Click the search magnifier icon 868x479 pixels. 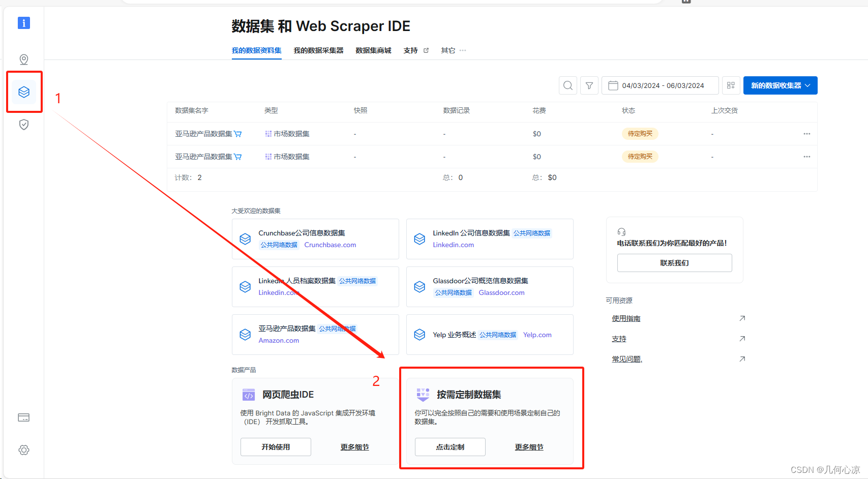(568, 85)
